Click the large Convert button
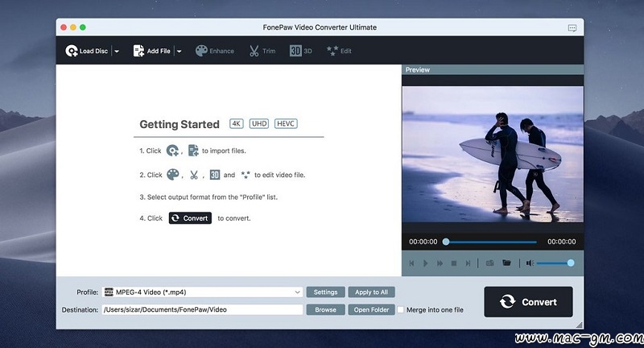 coord(528,302)
